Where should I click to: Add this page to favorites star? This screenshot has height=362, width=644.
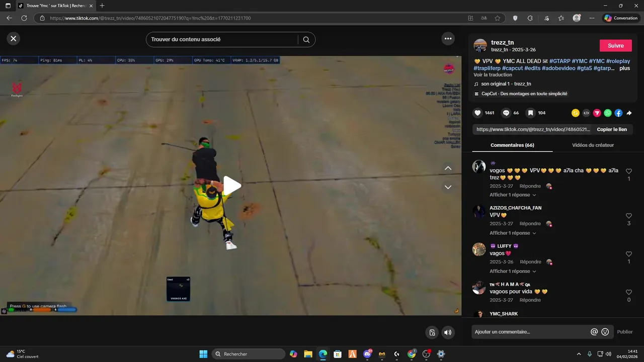click(498, 18)
